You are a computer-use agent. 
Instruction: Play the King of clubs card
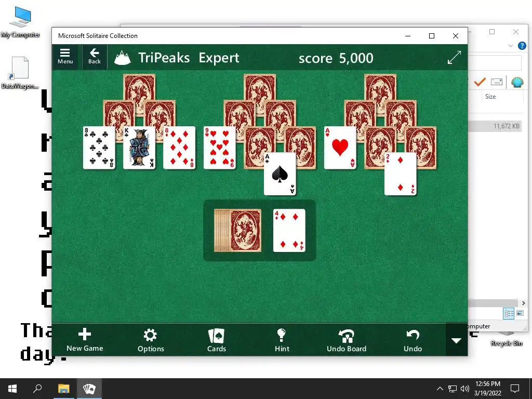point(139,148)
